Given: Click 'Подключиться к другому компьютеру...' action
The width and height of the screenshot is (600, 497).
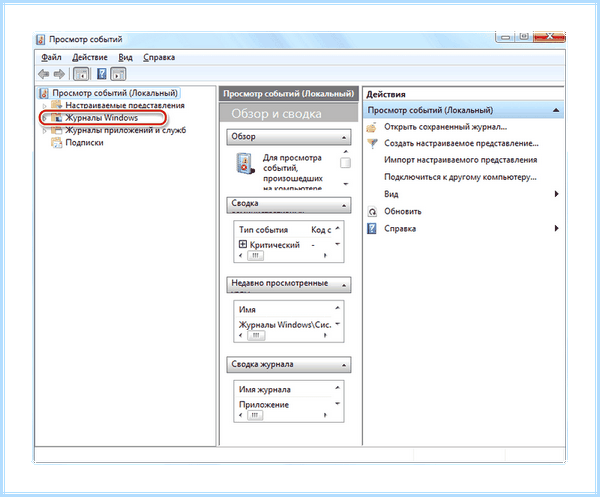Looking at the screenshot, I should coord(460,177).
